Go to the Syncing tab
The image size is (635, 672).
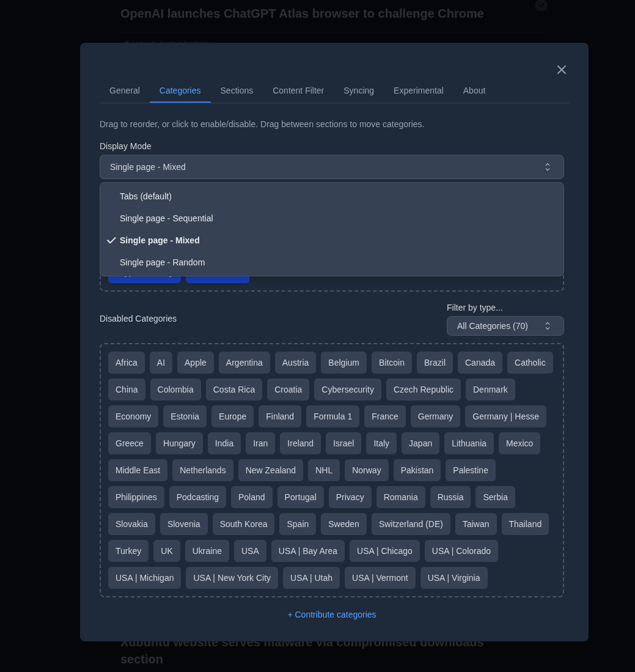tap(359, 90)
